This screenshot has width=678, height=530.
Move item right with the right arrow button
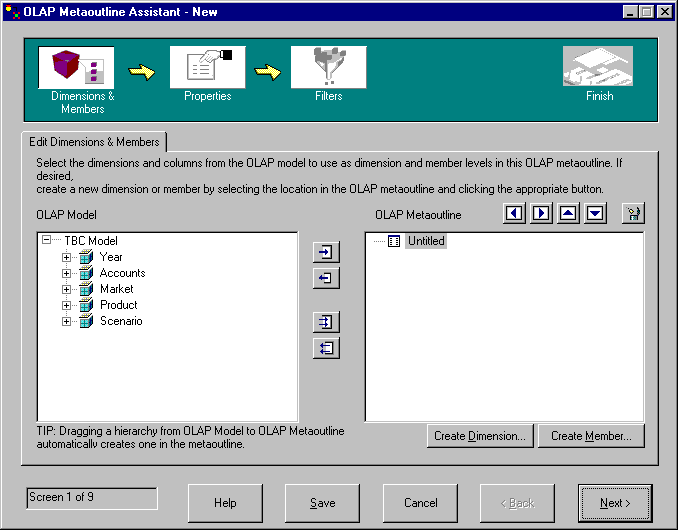(x=541, y=213)
